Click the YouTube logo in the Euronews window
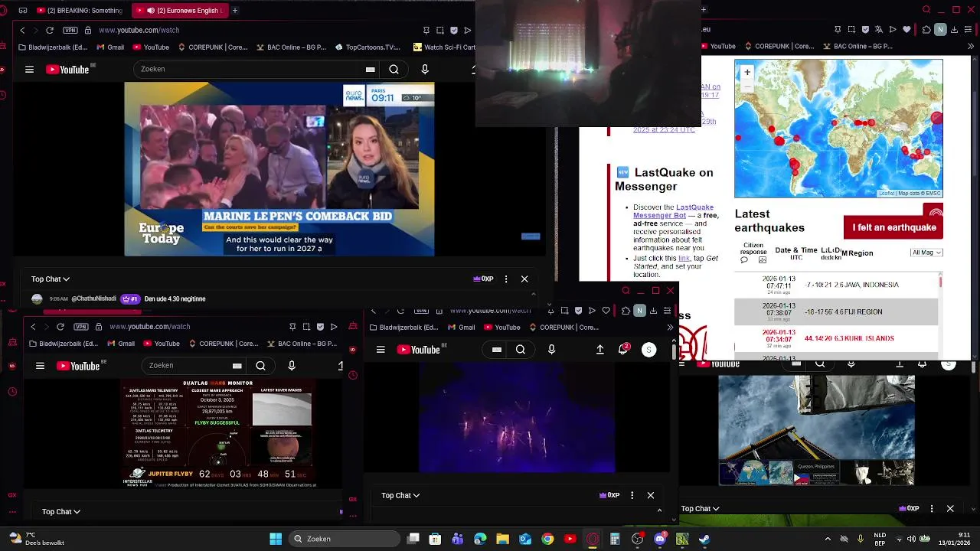The width and height of the screenshot is (980, 551). (x=67, y=69)
